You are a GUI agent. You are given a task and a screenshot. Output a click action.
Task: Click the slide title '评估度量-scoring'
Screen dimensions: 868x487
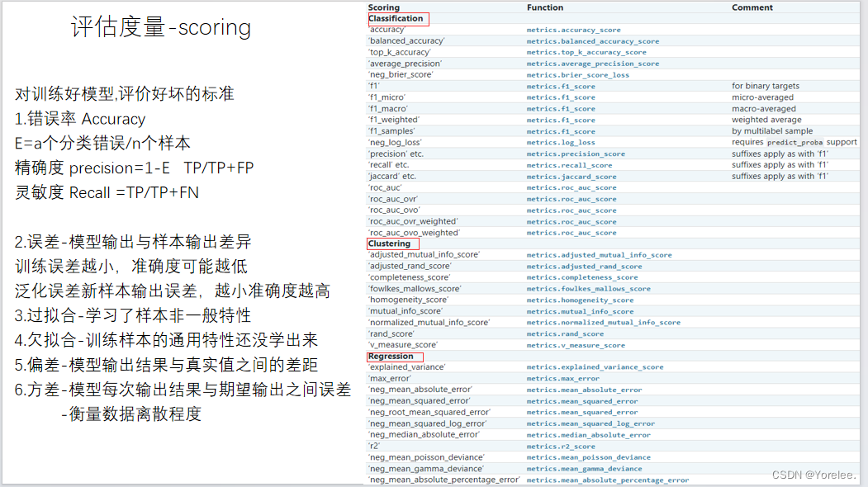click(x=161, y=27)
